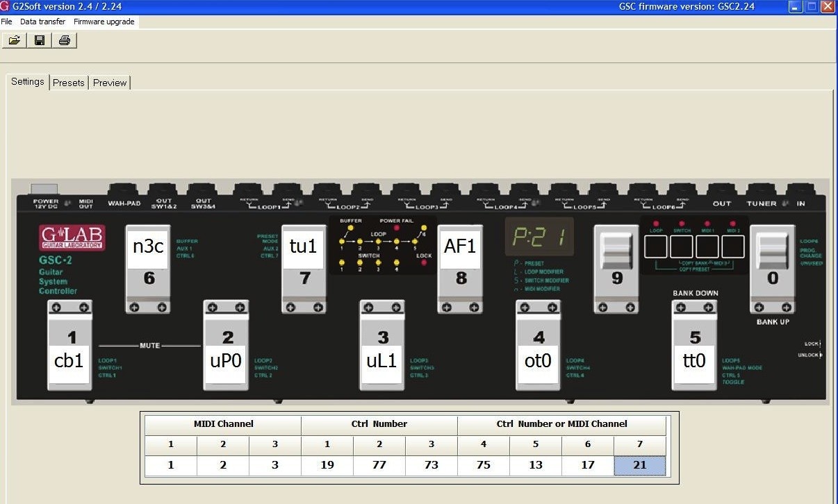
Task: Switch to the Presets tab
Action: point(69,83)
